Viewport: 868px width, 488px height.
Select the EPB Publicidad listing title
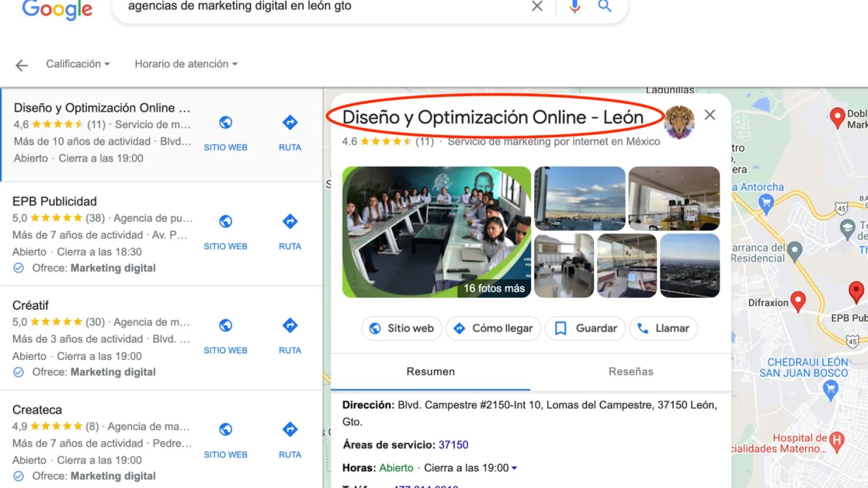[x=54, y=202]
